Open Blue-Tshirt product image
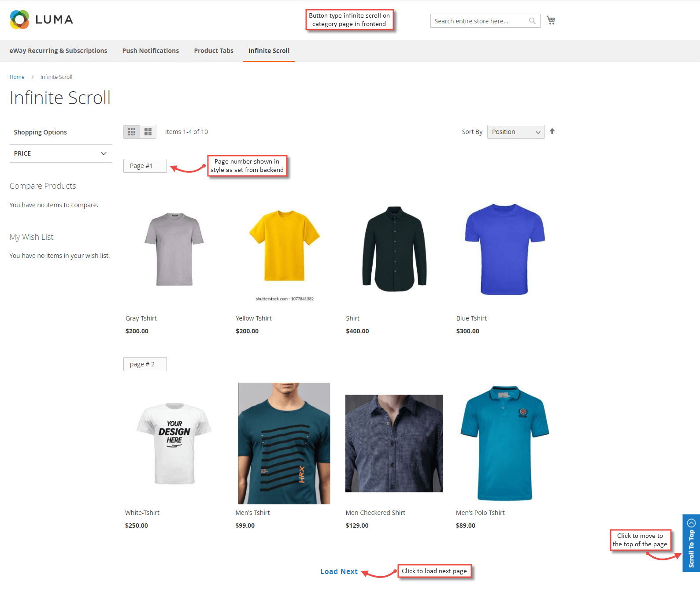The image size is (700, 589). tap(505, 249)
